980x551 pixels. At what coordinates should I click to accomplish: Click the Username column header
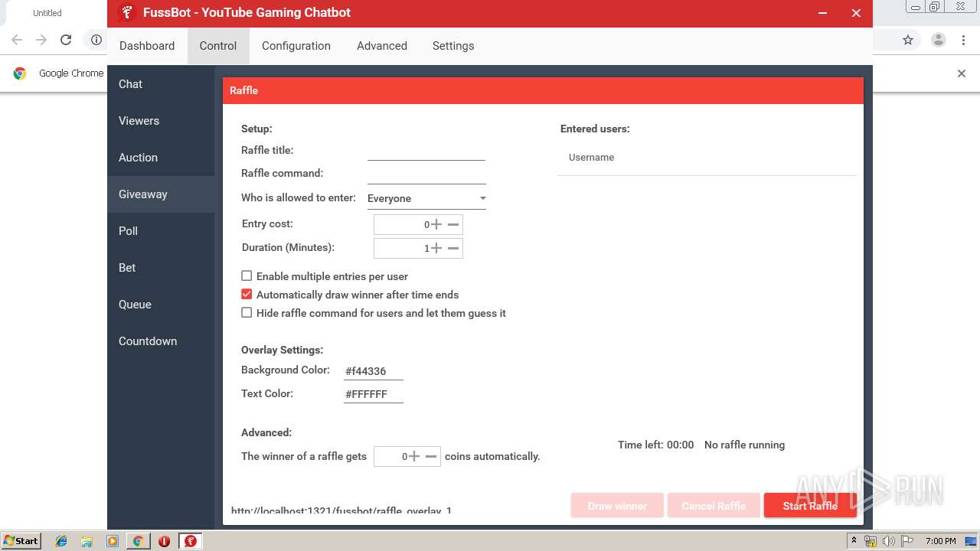(591, 158)
